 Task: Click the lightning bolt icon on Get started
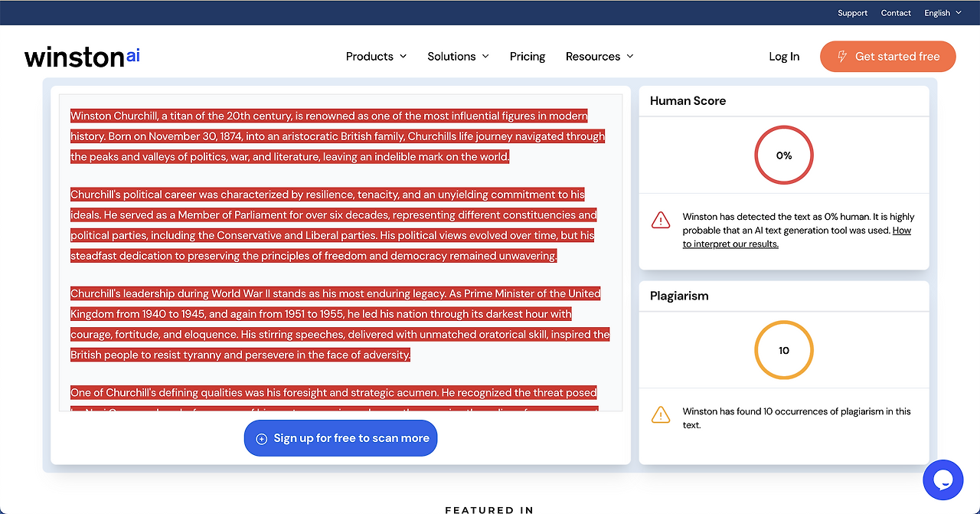pos(842,57)
